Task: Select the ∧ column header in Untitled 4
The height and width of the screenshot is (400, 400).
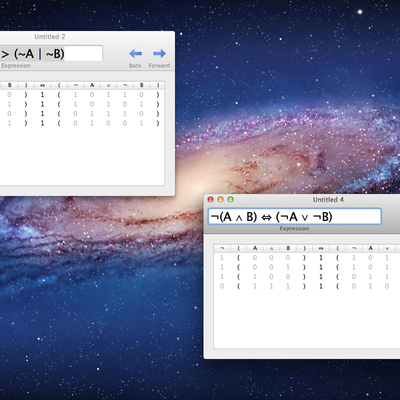Action: point(271,248)
